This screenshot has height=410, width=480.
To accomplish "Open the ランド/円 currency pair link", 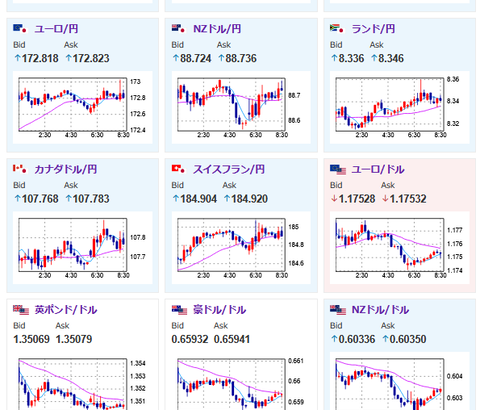I will click(x=373, y=29).
